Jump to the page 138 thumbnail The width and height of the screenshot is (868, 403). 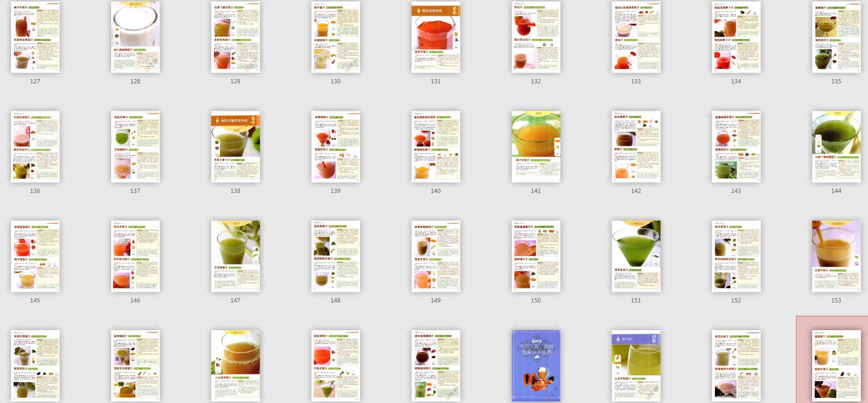pos(236,147)
